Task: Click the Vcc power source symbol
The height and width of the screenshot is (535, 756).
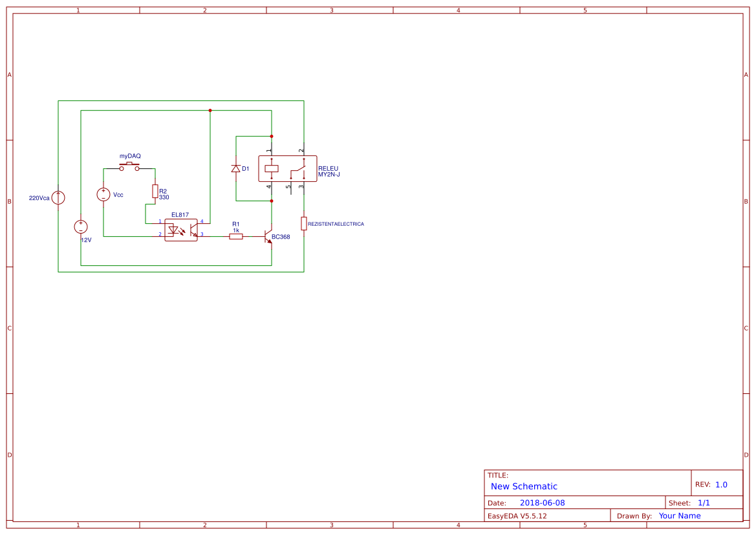Action: 103,193
